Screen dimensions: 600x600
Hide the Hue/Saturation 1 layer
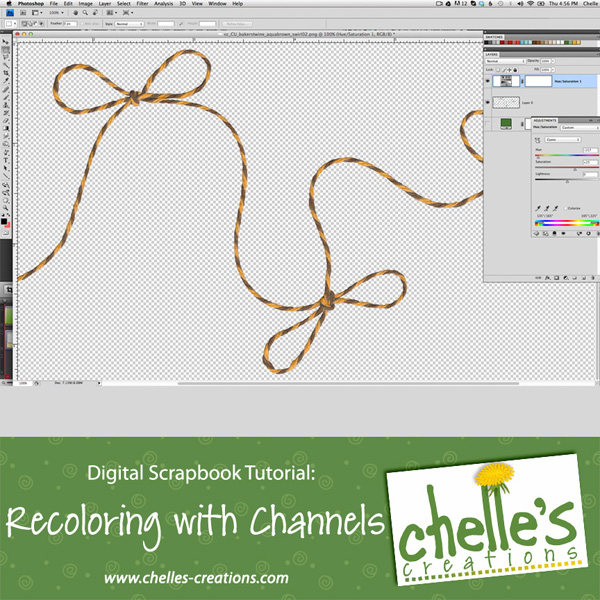pyautogui.click(x=488, y=81)
